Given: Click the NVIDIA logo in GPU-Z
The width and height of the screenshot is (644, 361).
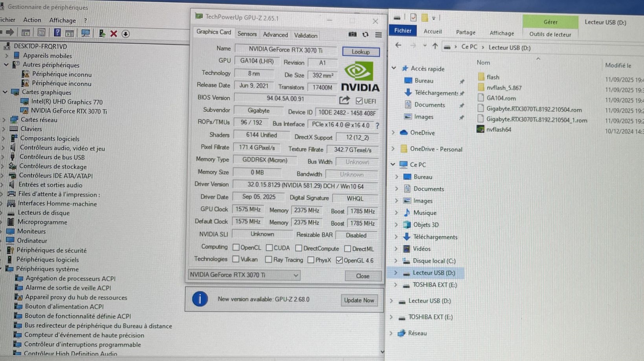Looking at the screenshot, I should click(360, 77).
